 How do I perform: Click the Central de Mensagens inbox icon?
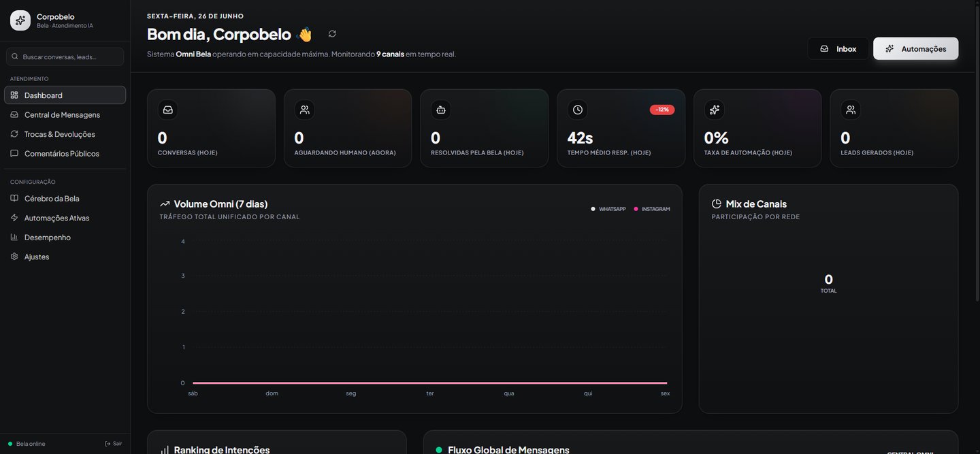pos(14,114)
